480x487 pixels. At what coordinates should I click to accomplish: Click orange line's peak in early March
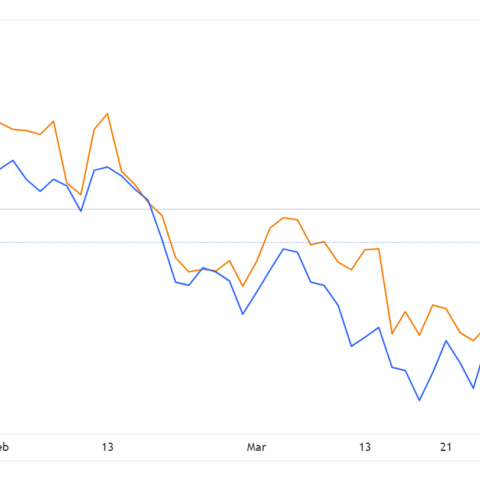[284, 218]
